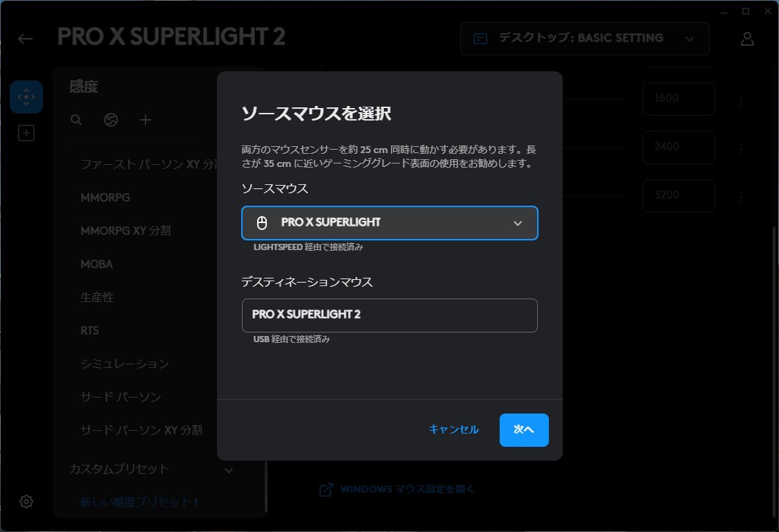This screenshot has width=779, height=532.
Task: Click the add preset plus icon
Action: (x=146, y=120)
